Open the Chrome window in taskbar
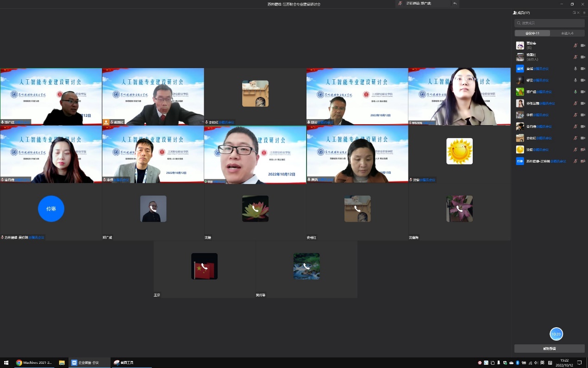Viewport: 588px width, 368px height. [35, 362]
